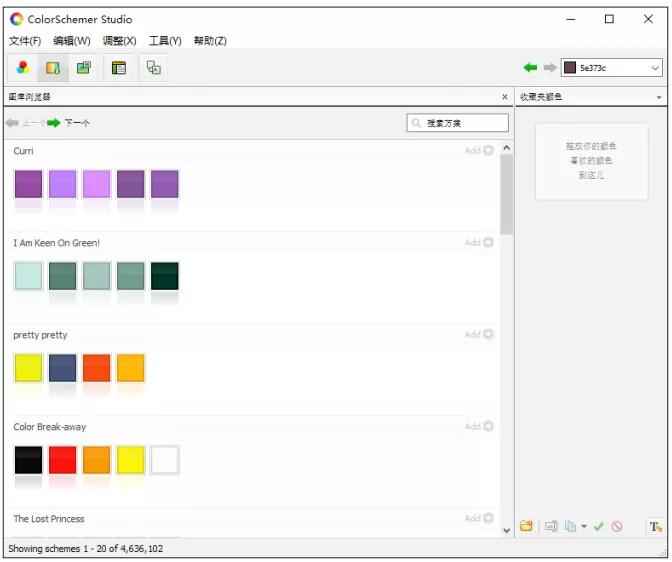The width and height of the screenshot is (672, 562).
Task: Expand the favorite colors panel dropdown arrow
Action: click(x=659, y=97)
